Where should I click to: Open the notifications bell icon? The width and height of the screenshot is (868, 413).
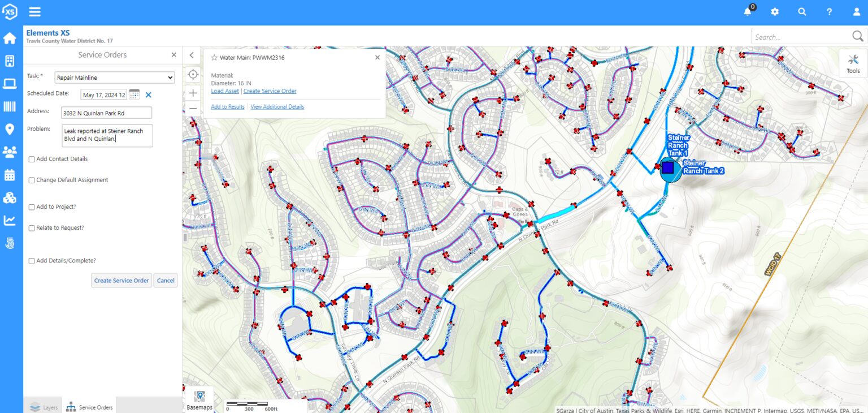748,11
